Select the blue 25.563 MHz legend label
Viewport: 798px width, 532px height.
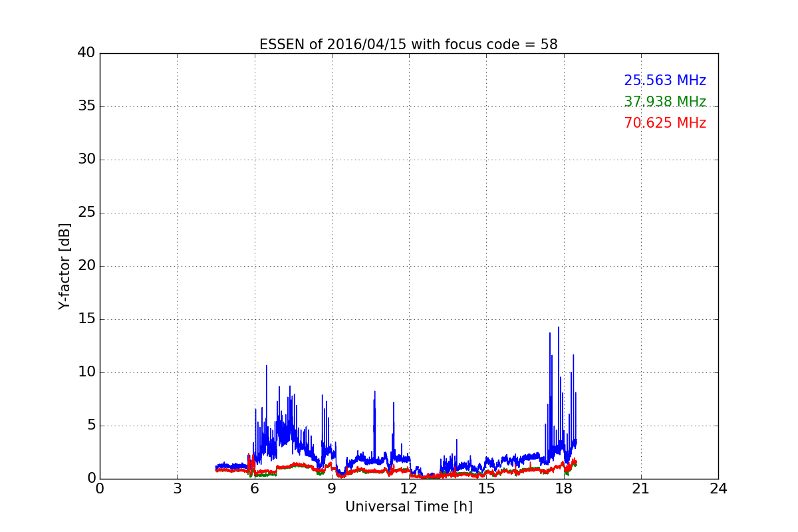click(665, 80)
